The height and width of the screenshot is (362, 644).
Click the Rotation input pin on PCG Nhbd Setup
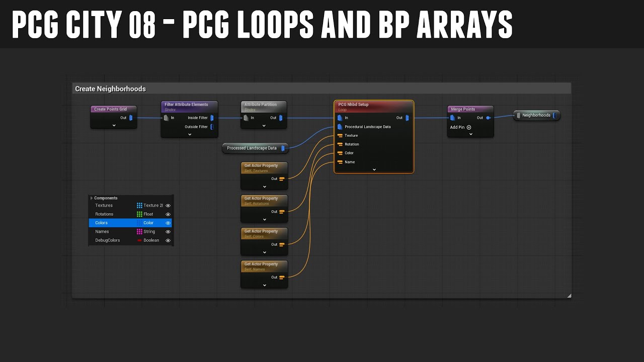pos(340,144)
